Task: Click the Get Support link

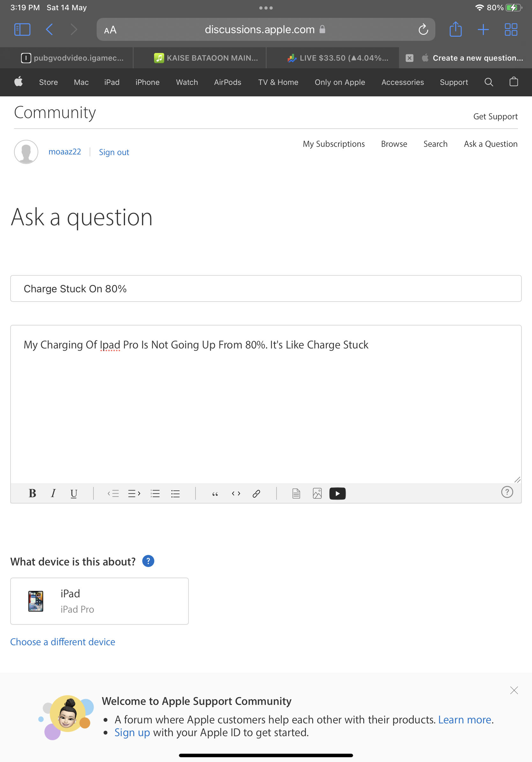Action: click(x=495, y=116)
